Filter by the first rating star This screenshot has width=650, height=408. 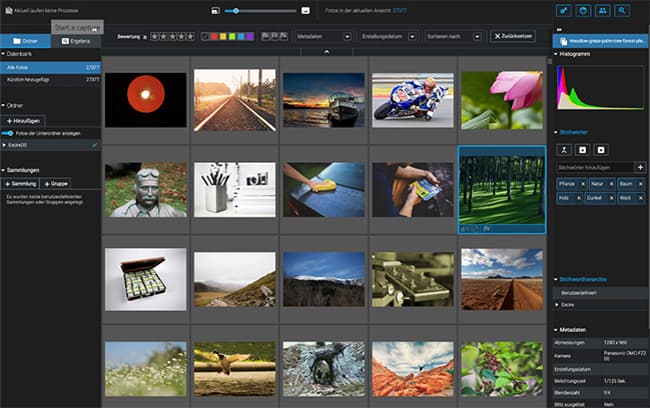coord(154,36)
